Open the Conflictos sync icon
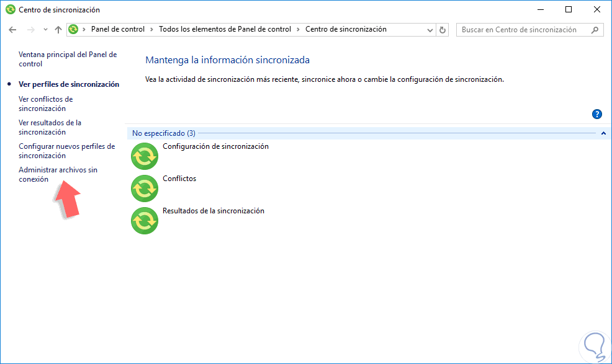Image resolution: width=612 pixels, height=364 pixels. [144, 189]
